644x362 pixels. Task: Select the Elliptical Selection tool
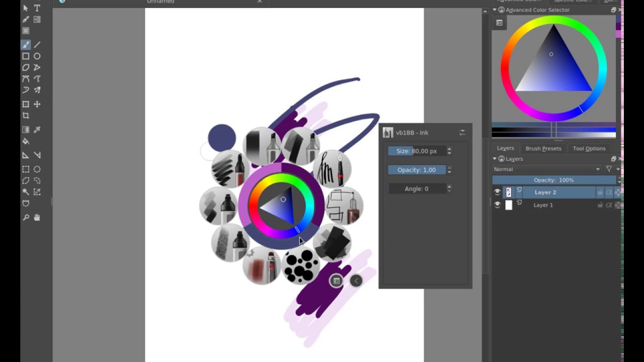tap(37, 169)
